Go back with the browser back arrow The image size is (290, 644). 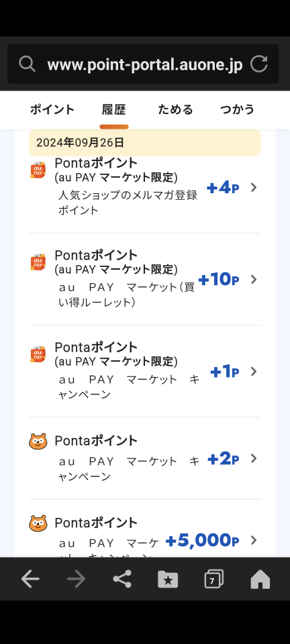30,579
